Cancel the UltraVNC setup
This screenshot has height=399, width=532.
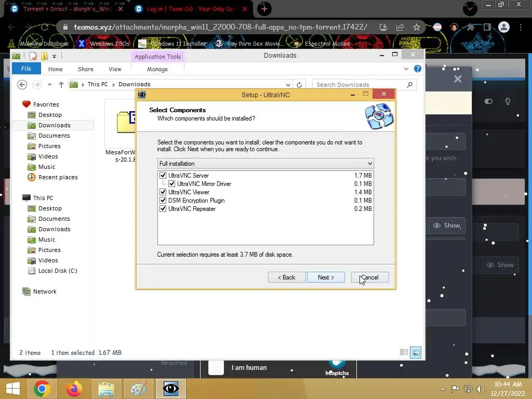point(370,277)
